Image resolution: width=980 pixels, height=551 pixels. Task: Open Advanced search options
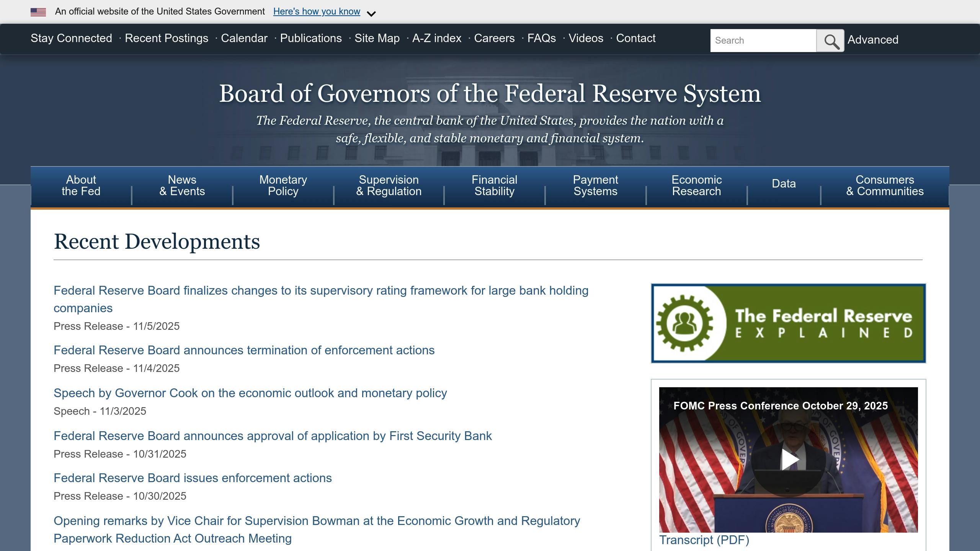pos(873,39)
